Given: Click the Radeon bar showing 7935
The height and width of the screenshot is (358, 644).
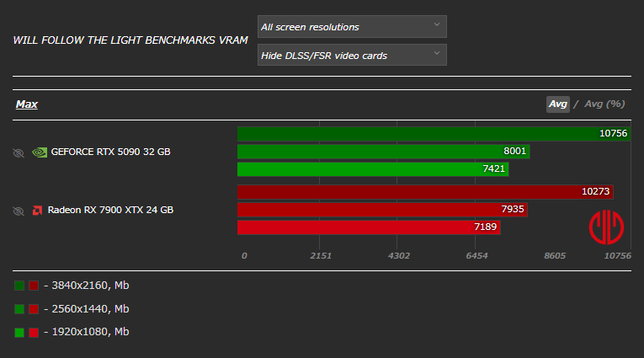Looking at the screenshot, I should (x=382, y=209).
